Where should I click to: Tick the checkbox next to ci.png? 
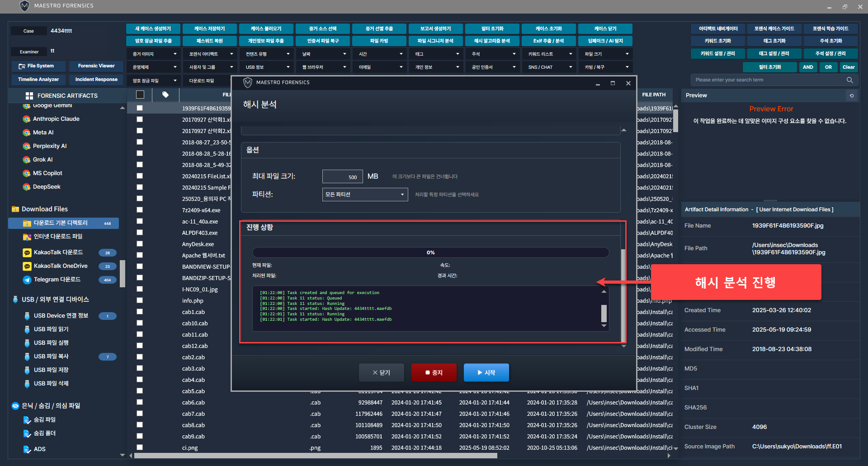(140, 447)
